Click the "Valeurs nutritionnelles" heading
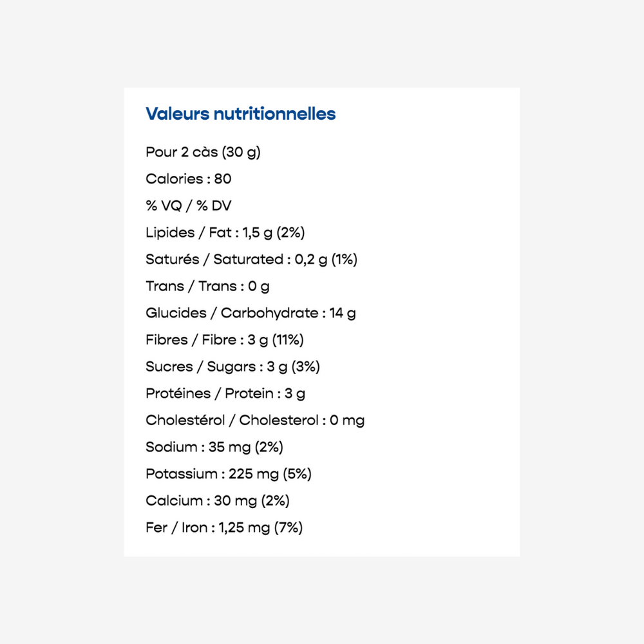The image size is (644, 644). click(x=240, y=114)
